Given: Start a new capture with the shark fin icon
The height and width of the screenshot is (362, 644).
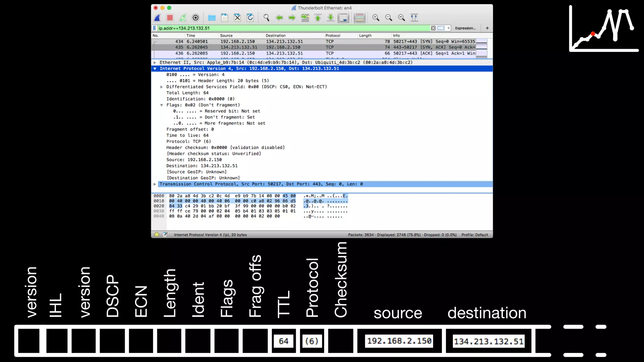Looking at the screenshot, I should point(158,18).
